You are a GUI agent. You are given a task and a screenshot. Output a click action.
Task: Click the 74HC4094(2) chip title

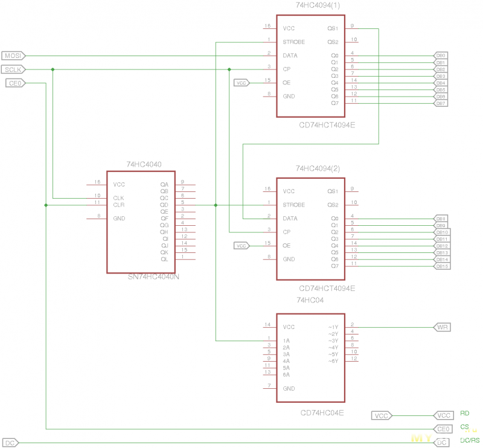point(318,168)
